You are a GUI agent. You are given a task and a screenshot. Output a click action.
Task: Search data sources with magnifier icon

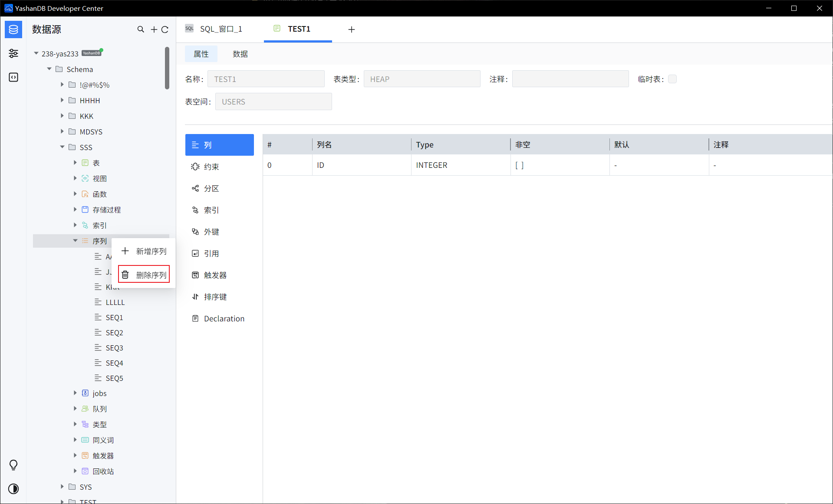tap(141, 29)
